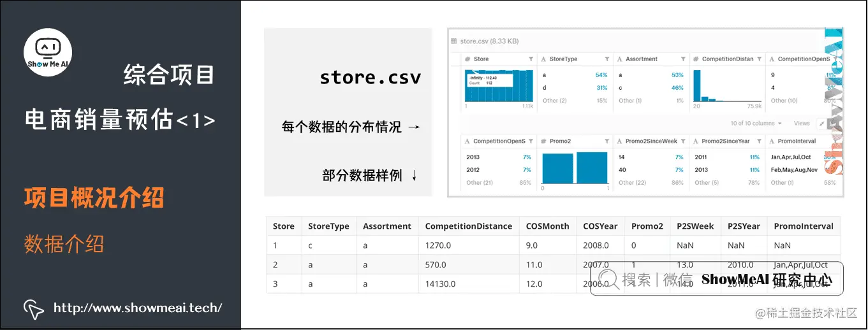Click the Store distribution histogram
The height and width of the screenshot is (330, 868).
pos(499,85)
